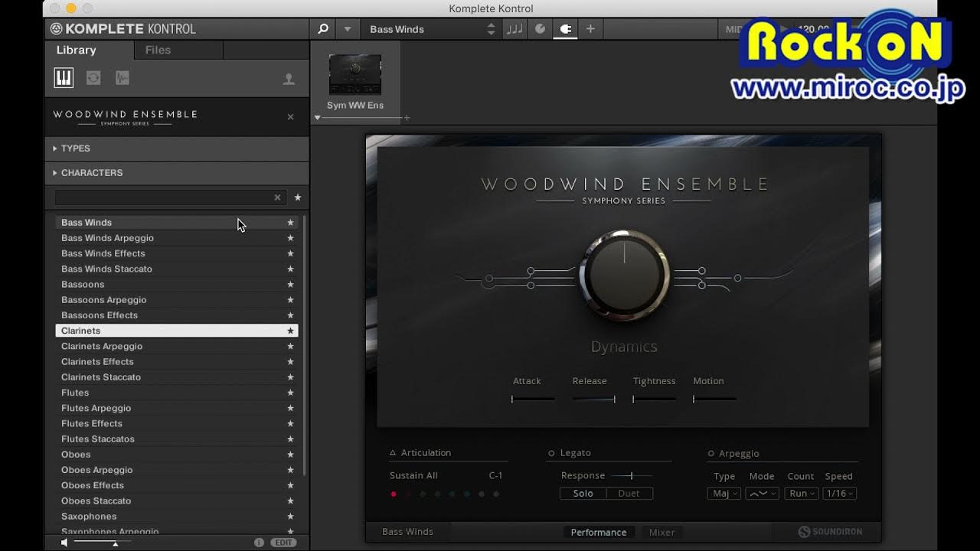Select the Clarinets Arpeggio preset
Viewport: 980px width, 551px height.
point(177,346)
